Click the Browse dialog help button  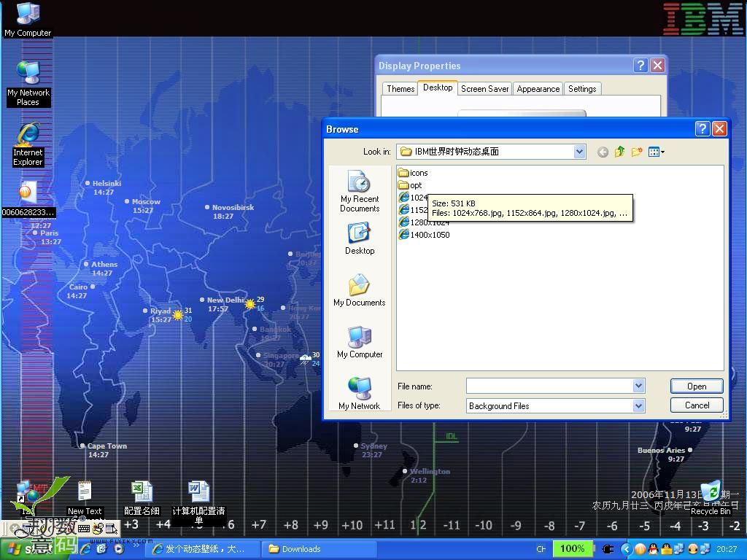click(703, 128)
